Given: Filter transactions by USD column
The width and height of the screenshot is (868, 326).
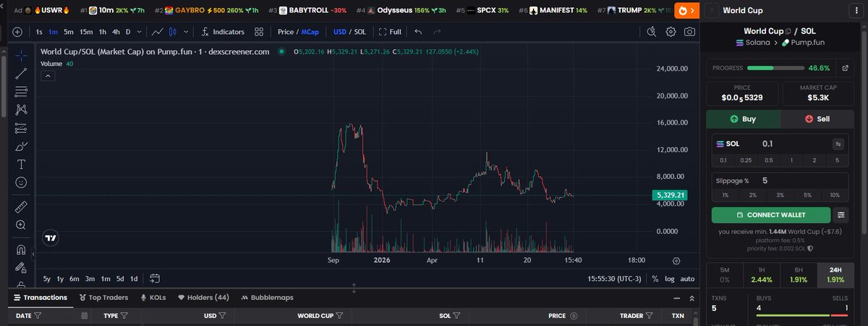Looking at the screenshot, I should 223,316.
